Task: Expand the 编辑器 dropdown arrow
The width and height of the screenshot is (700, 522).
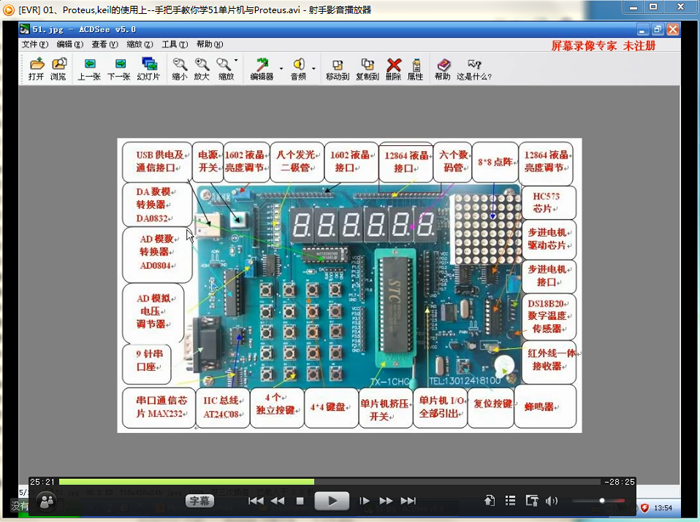Action: [281, 68]
